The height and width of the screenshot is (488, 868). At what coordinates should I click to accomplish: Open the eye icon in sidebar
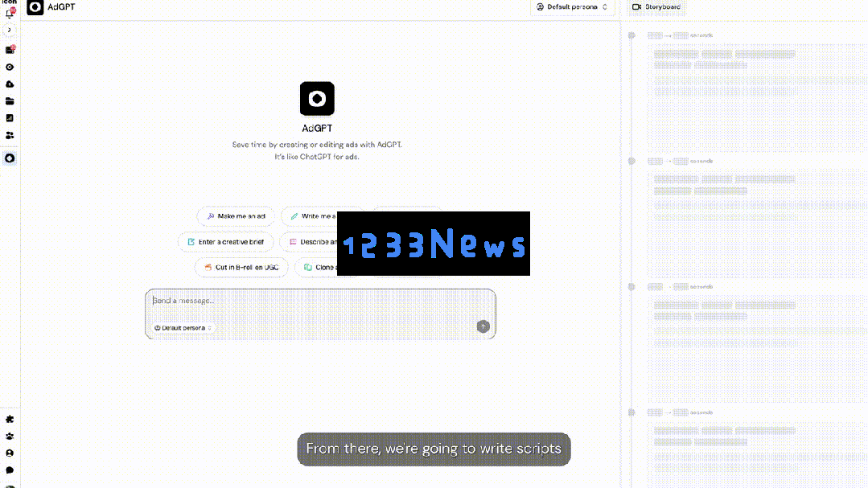[x=10, y=67]
